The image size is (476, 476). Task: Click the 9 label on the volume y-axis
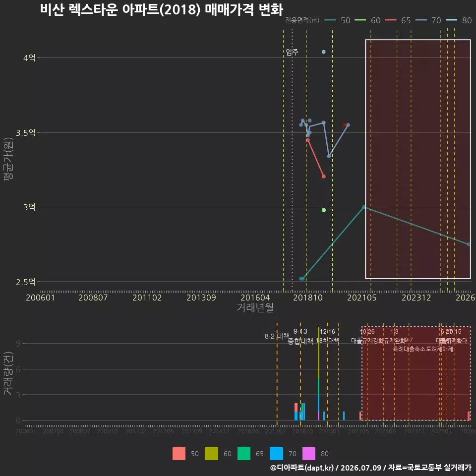tap(18, 344)
